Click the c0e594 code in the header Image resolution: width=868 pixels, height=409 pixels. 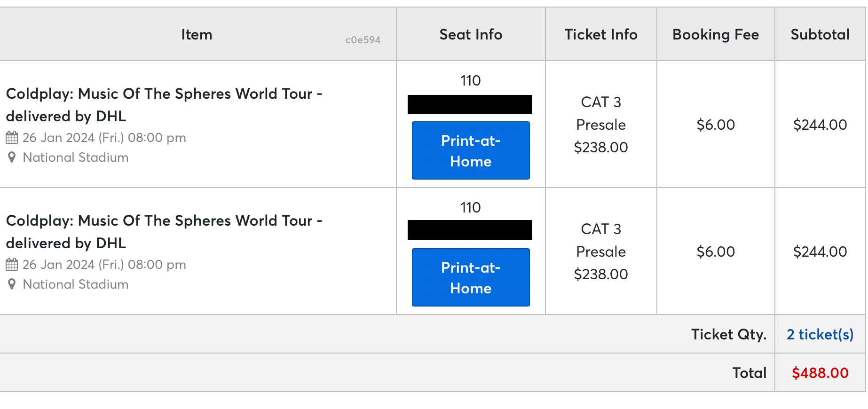click(x=363, y=40)
